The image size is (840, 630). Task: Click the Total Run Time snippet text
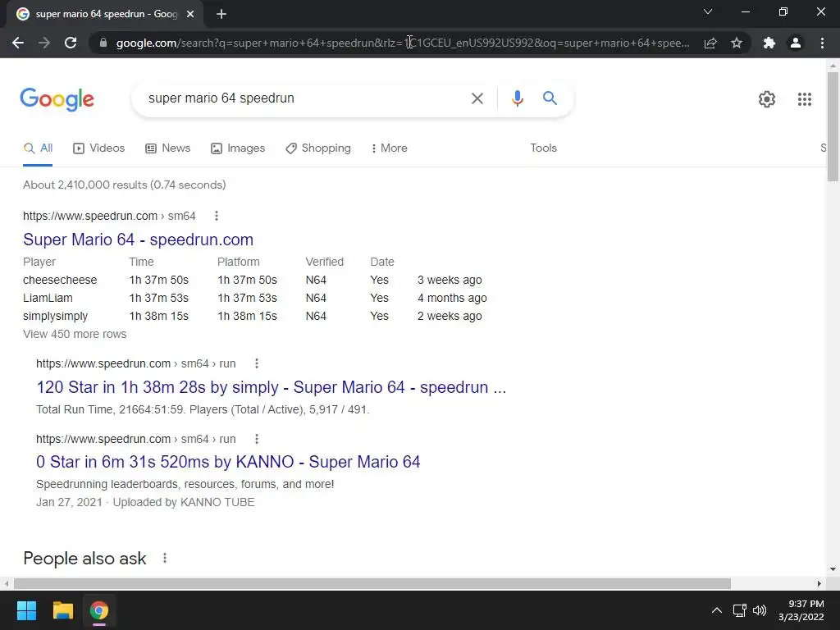click(203, 410)
